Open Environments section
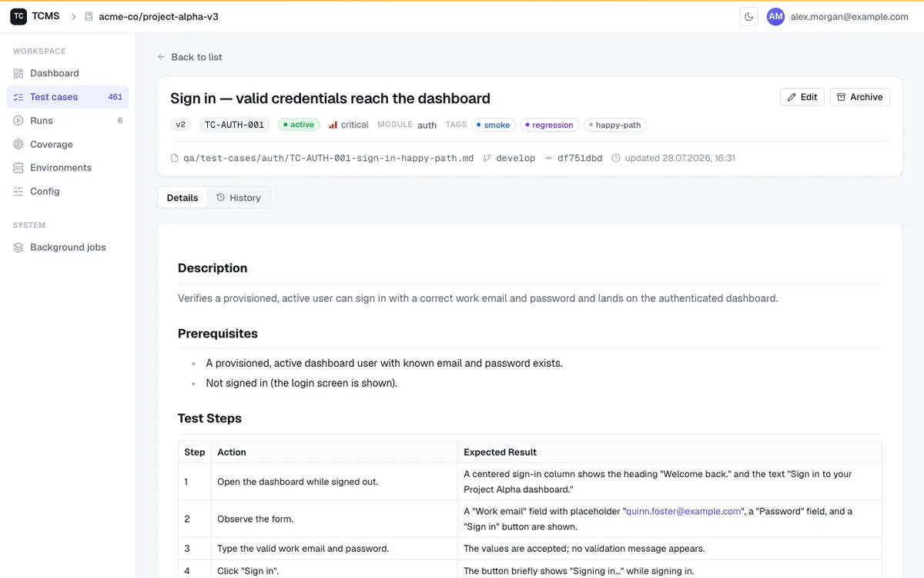924x578 pixels. pos(68,167)
